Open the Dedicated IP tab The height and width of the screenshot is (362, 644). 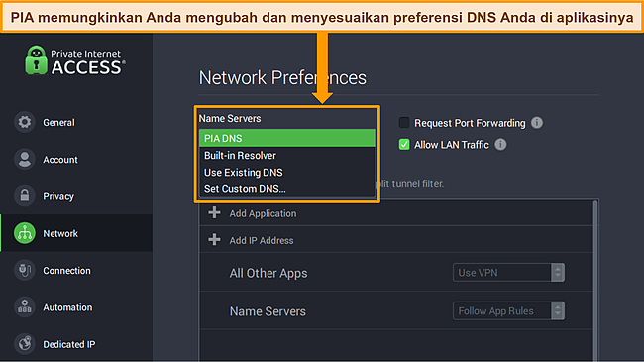pyautogui.click(x=76, y=344)
